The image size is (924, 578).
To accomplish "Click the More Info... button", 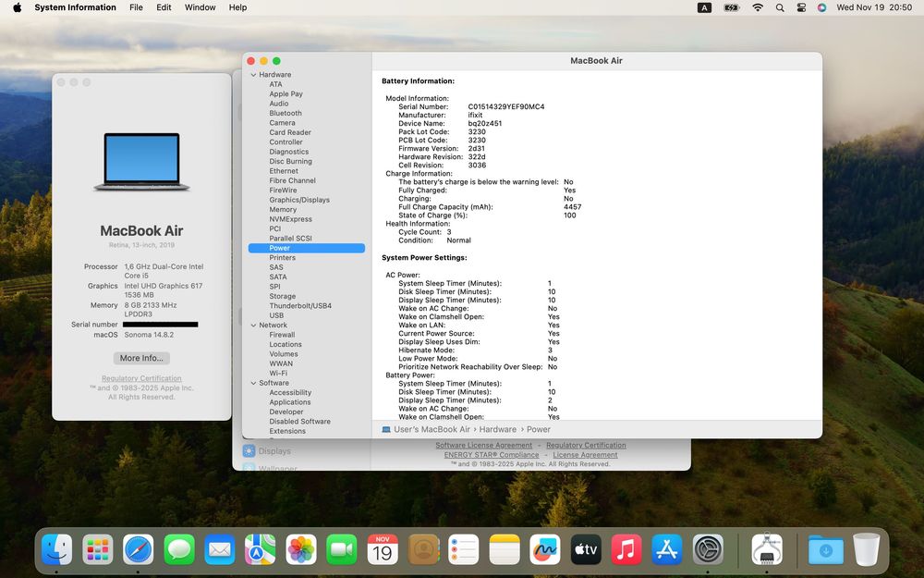I will point(141,358).
